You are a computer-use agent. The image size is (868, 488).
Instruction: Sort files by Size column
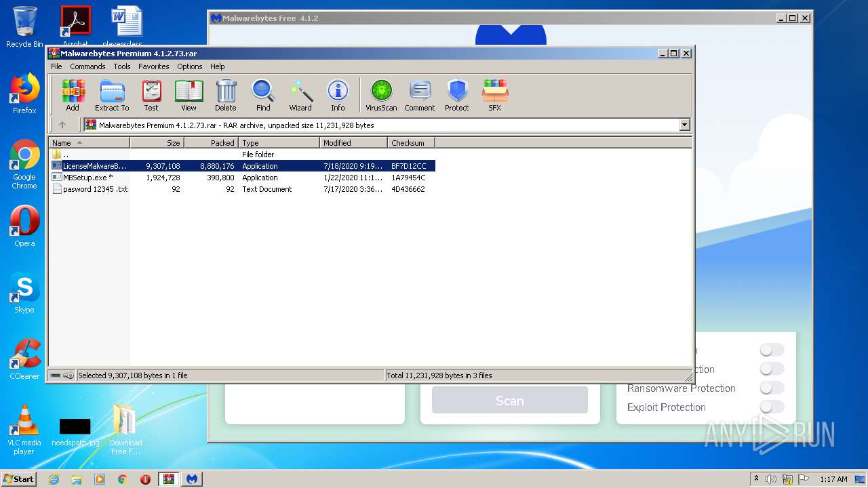pyautogui.click(x=157, y=143)
